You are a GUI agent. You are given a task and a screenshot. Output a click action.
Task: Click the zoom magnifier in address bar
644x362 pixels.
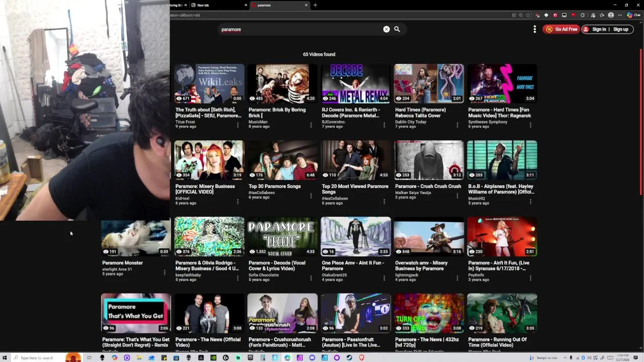pos(521,15)
